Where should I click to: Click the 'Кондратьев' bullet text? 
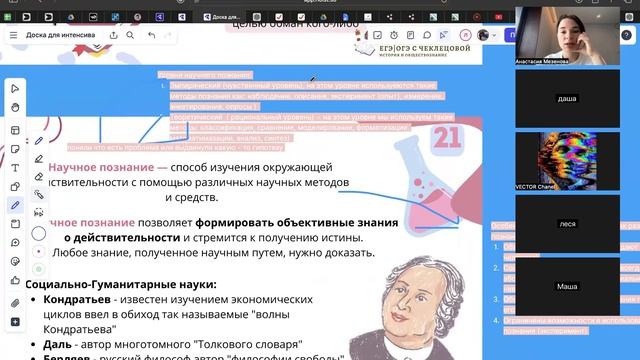77,300
